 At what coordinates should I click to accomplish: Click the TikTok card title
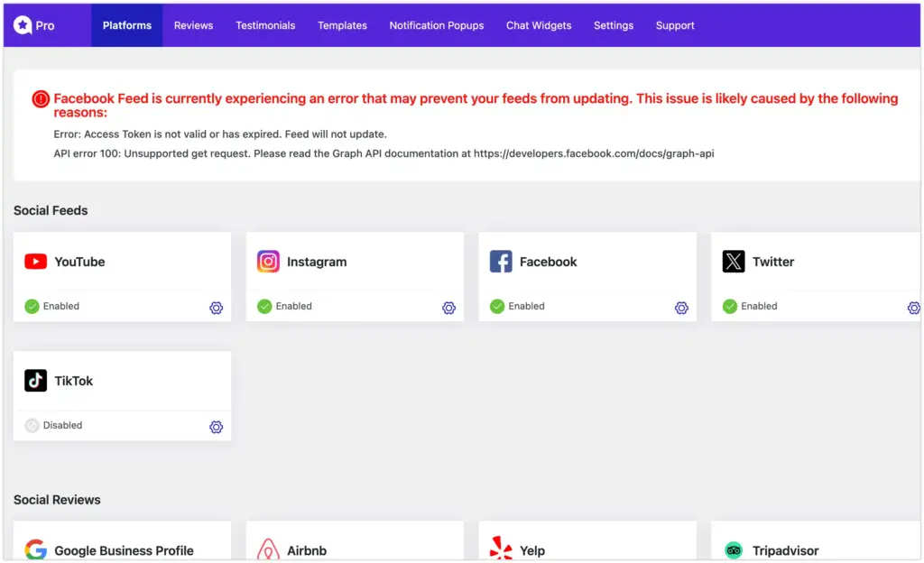(74, 381)
